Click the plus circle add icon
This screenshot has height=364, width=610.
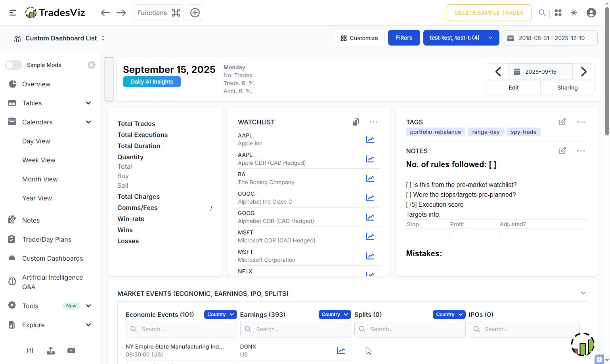195,13
